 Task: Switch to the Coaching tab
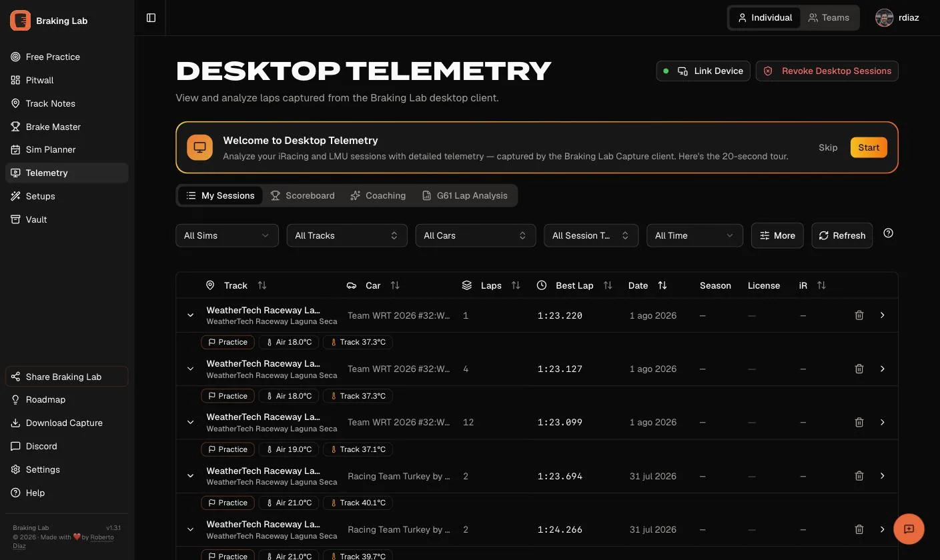pos(378,195)
